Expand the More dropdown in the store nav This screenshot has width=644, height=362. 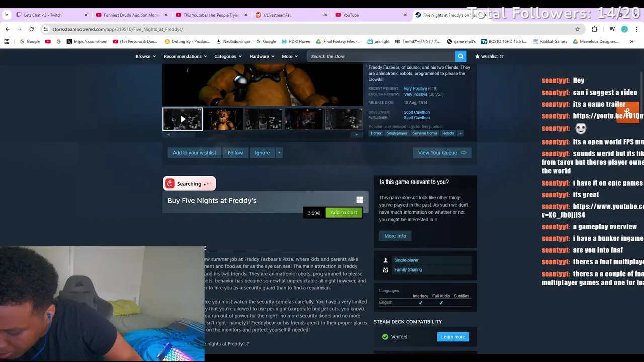290,56
